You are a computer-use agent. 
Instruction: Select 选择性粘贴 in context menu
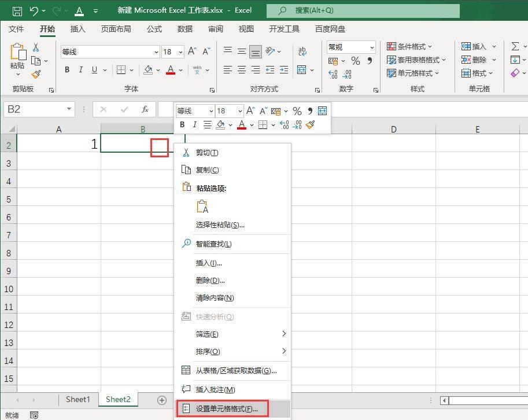(220, 224)
